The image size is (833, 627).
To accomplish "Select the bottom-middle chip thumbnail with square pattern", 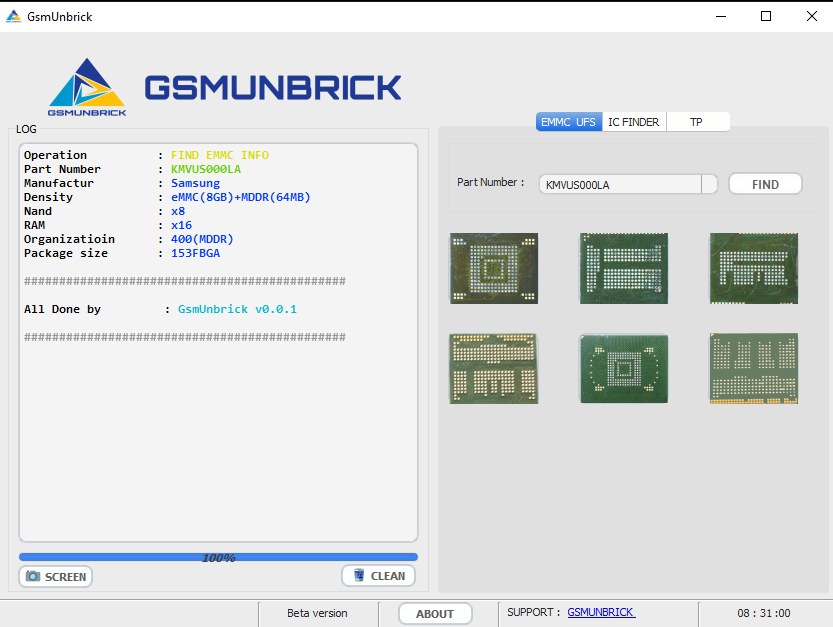I will tap(624, 369).
